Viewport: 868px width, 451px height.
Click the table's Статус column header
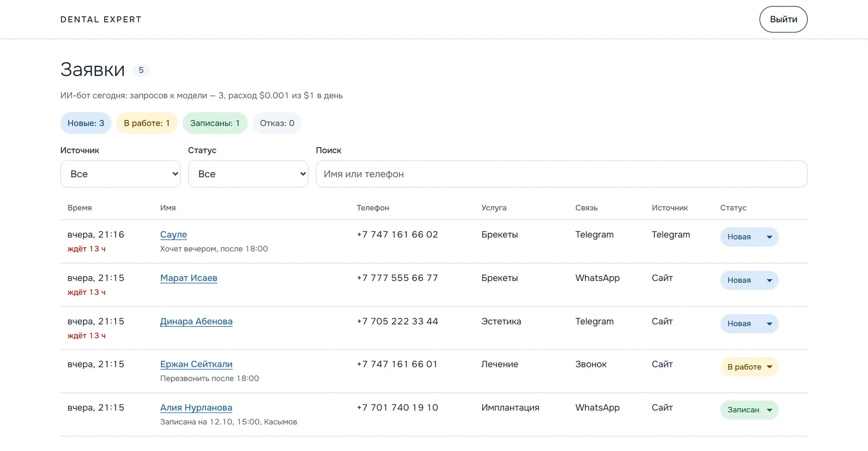pyautogui.click(x=733, y=208)
